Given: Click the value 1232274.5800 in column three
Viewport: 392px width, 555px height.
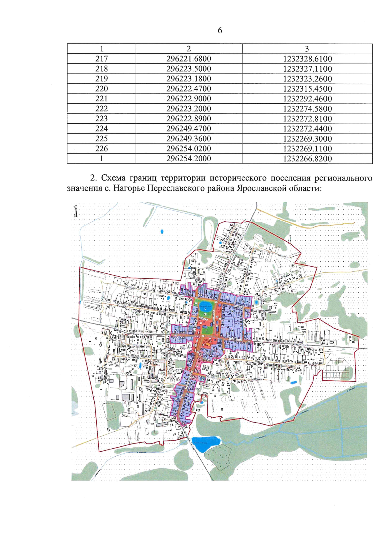Looking at the screenshot, I should point(307,109).
